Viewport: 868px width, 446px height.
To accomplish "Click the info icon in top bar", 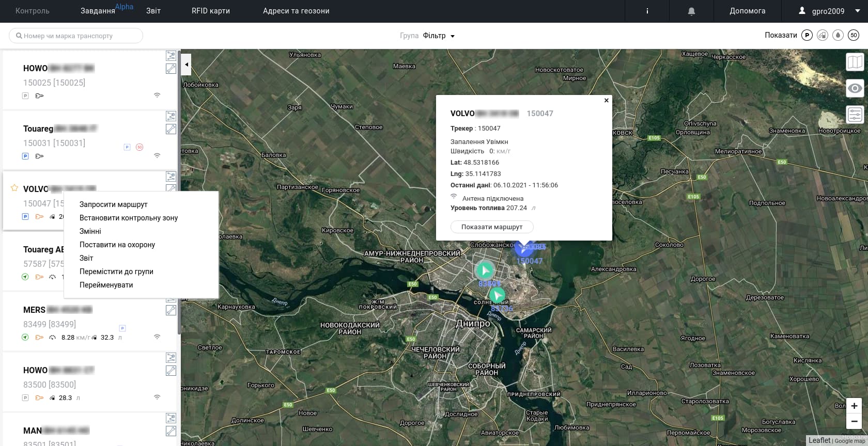I will pyautogui.click(x=647, y=11).
